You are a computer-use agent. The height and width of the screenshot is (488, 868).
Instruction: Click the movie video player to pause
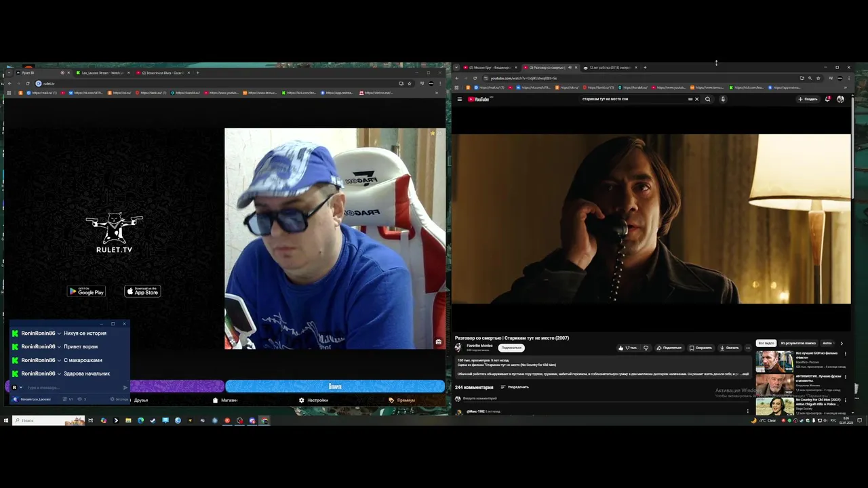(651, 218)
